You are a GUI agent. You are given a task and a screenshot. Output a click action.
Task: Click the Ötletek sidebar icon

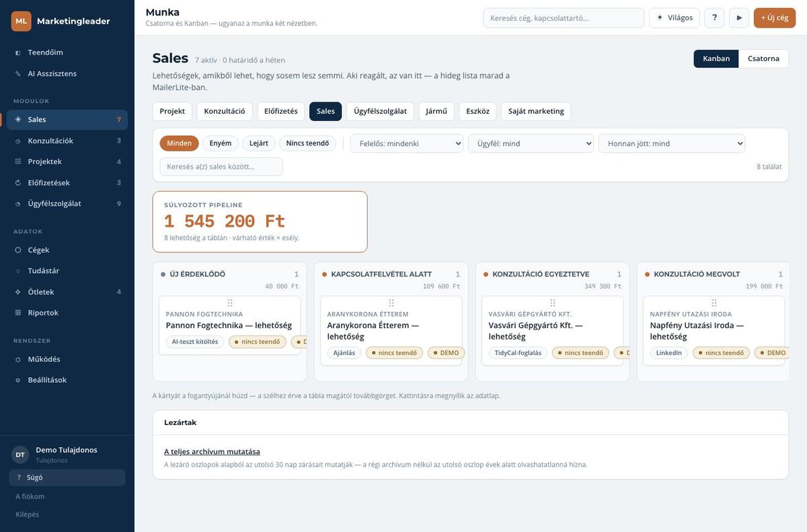point(18,292)
